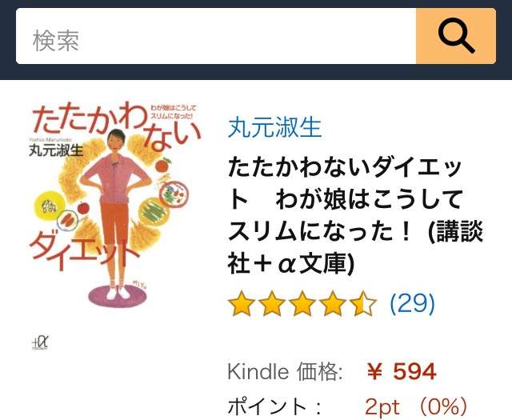Viewport: 512px width, 420px height.
Task: Click the +α publisher logo under cover
Action: [x=40, y=342]
